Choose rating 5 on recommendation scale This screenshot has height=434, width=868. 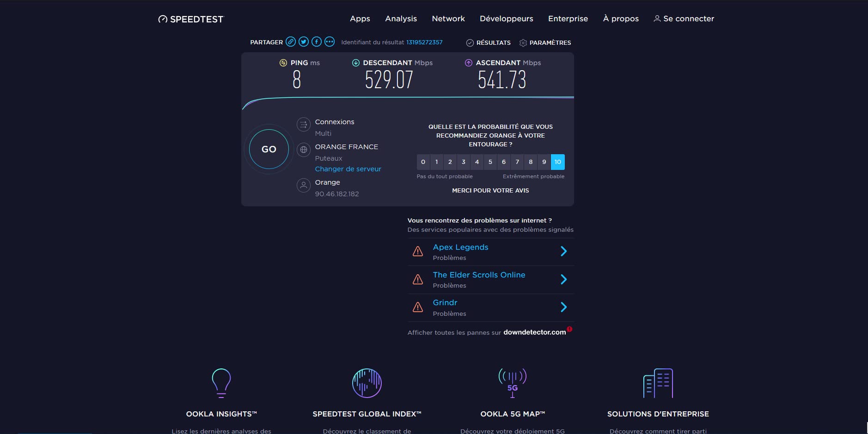(490, 162)
